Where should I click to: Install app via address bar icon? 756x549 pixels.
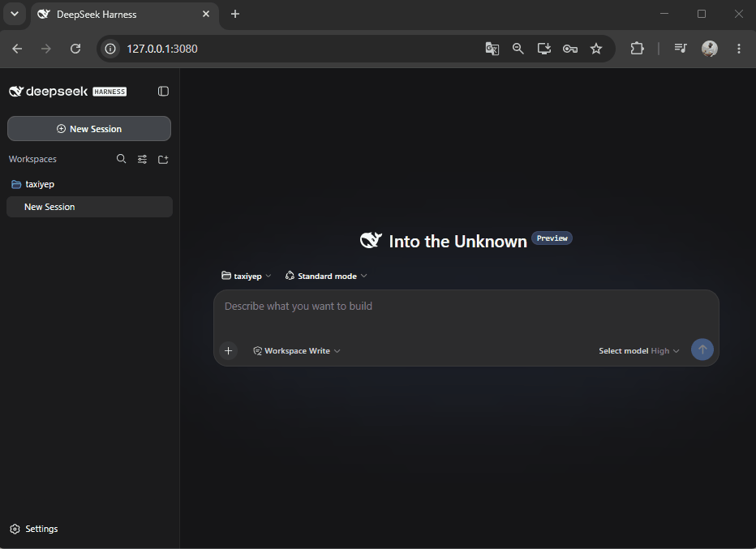pos(543,49)
